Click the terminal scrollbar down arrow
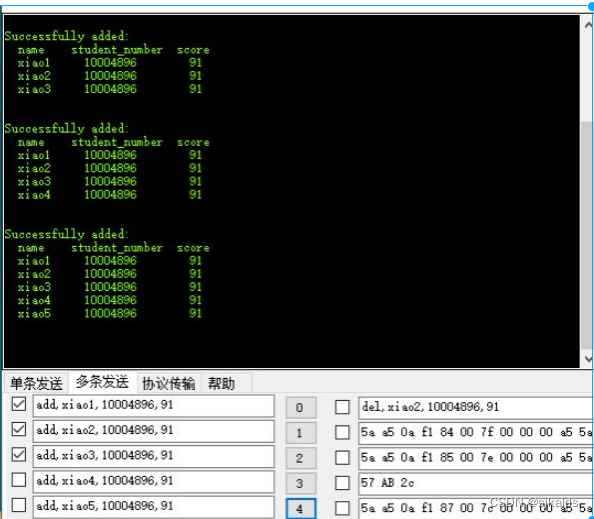This screenshot has width=594, height=519. [588, 358]
